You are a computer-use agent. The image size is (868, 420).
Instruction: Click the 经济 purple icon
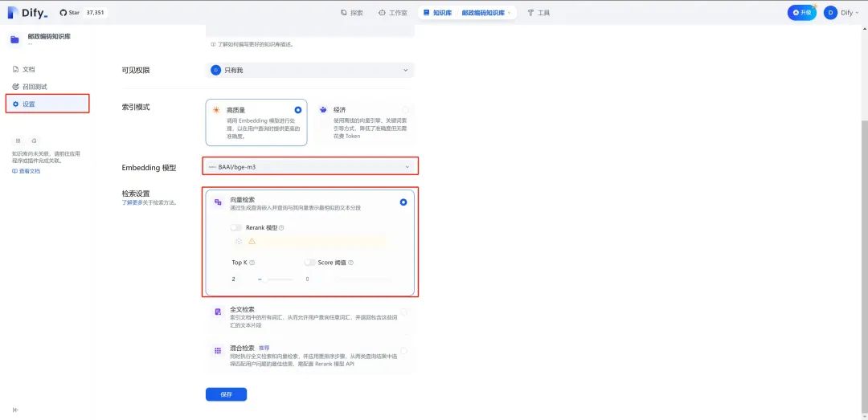[x=323, y=110]
